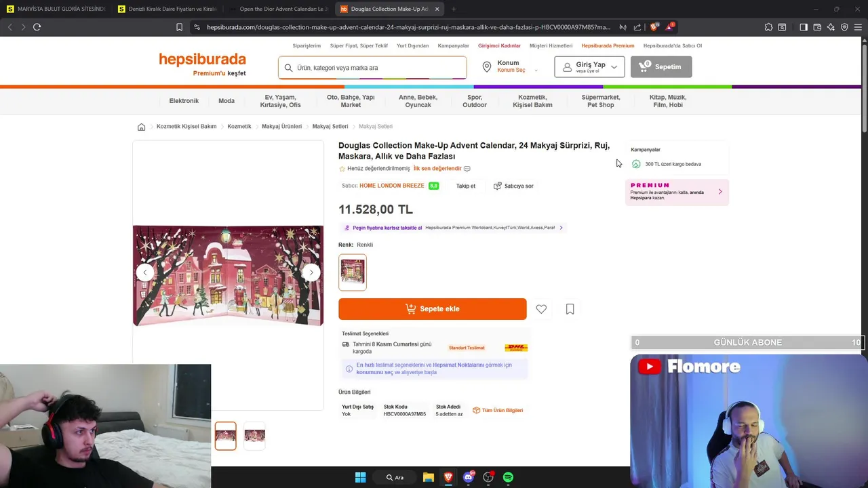Click the share icon in address bar
This screenshot has width=868, height=488.
(637, 27)
